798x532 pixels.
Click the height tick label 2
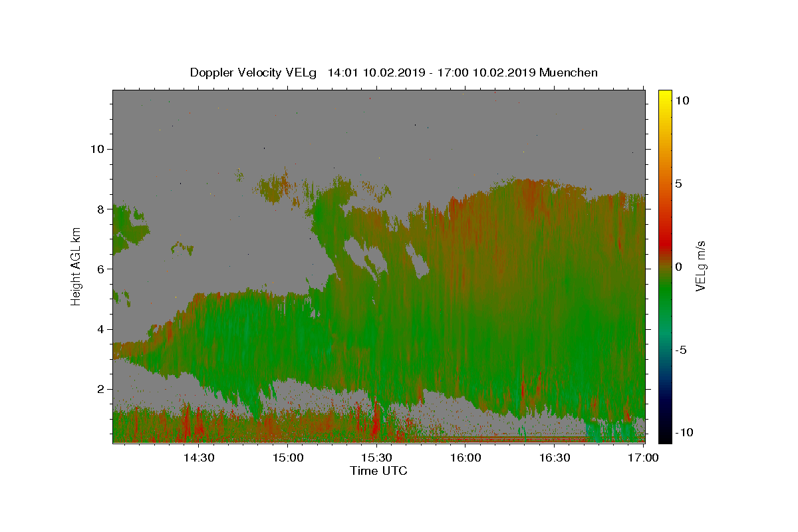click(100, 389)
